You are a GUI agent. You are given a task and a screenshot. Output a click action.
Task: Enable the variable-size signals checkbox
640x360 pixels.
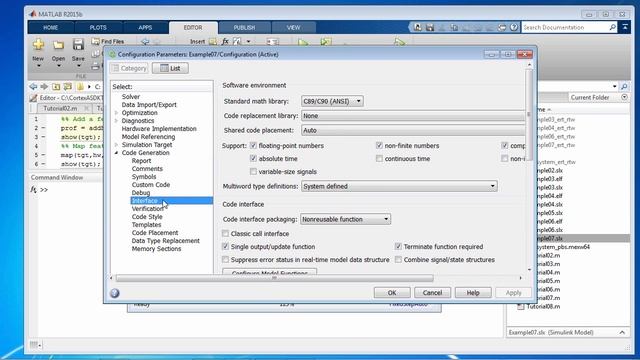point(253,171)
